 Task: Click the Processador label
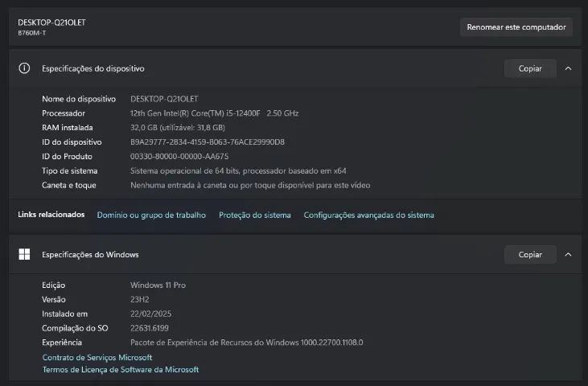[x=64, y=113]
